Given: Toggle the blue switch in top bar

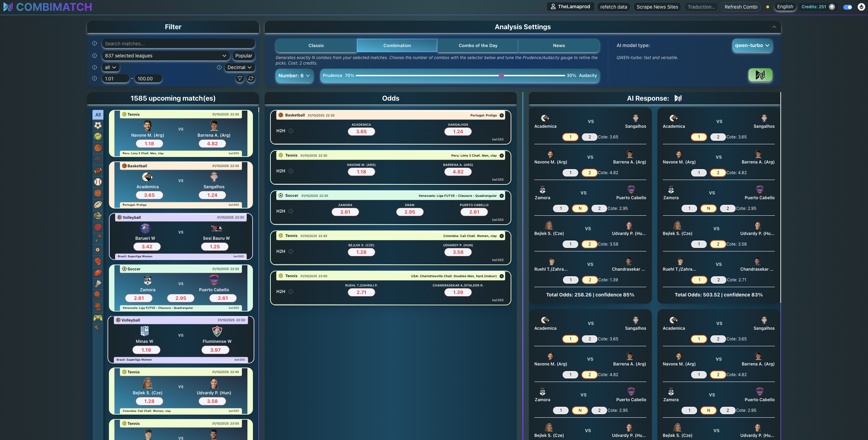Looking at the screenshot, I should coord(847,7).
